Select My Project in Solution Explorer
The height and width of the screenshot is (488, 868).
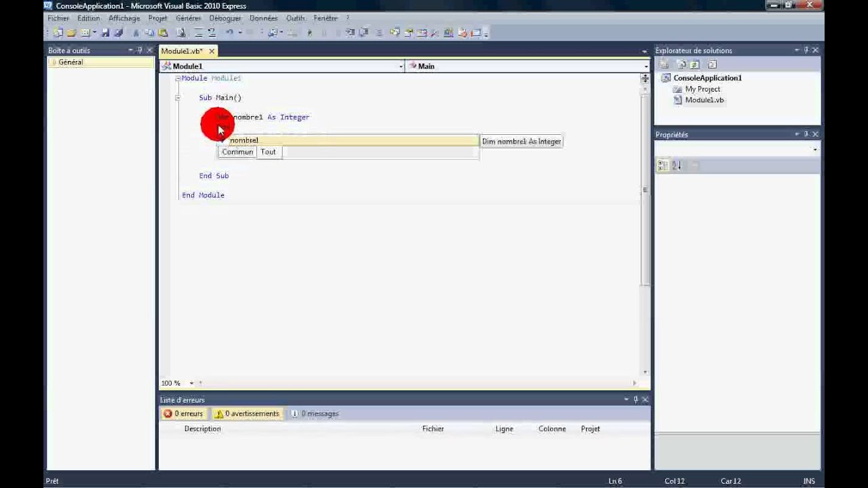coord(703,89)
